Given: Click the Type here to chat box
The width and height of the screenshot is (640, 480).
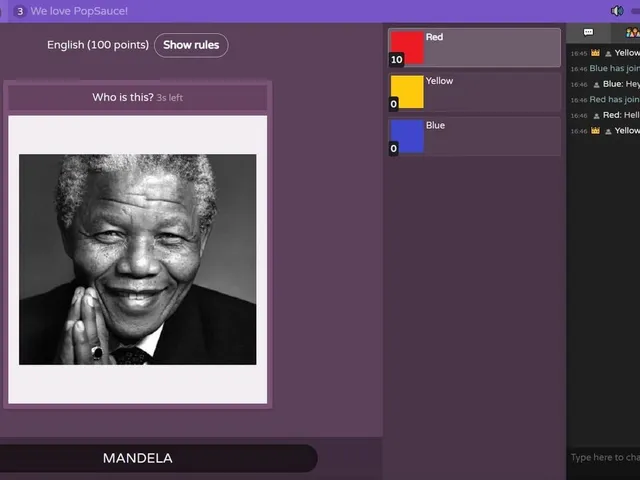Looking at the screenshot, I should [605, 458].
